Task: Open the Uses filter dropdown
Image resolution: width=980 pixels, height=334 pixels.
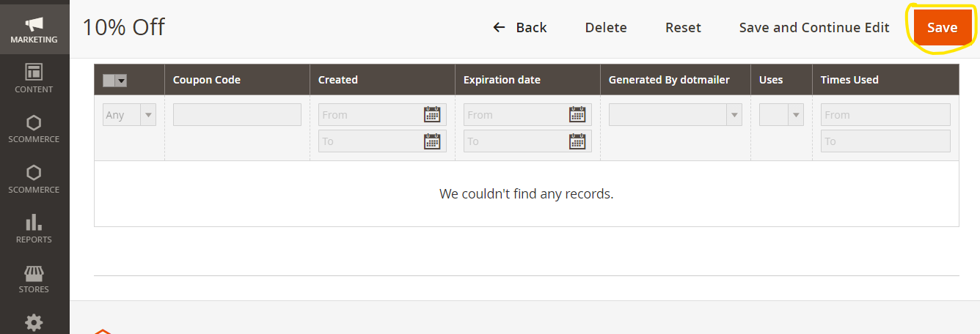Action: pos(781,115)
